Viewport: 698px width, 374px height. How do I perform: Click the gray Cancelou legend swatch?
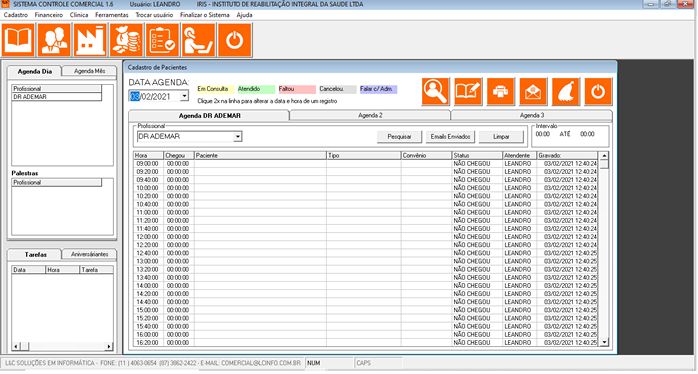coord(337,89)
